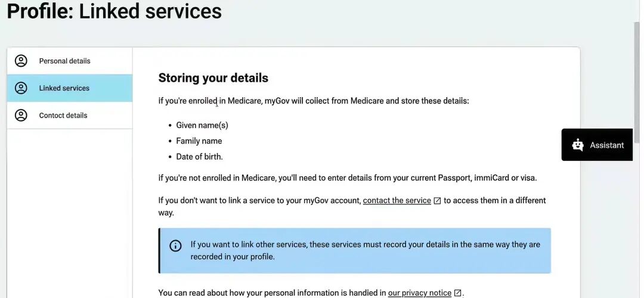
Task: Click external-link icon beside "our privacy notice"
Action: pyautogui.click(x=457, y=293)
